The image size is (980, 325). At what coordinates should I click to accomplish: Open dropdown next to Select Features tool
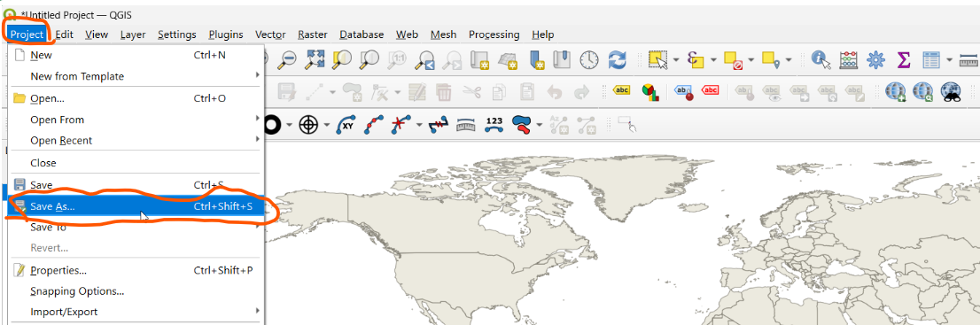click(x=675, y=60)
